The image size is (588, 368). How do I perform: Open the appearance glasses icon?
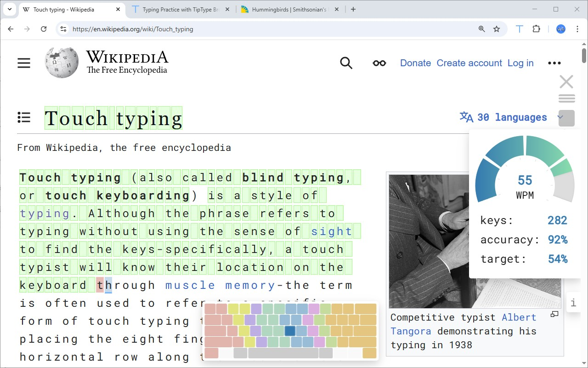click(379, 63)
